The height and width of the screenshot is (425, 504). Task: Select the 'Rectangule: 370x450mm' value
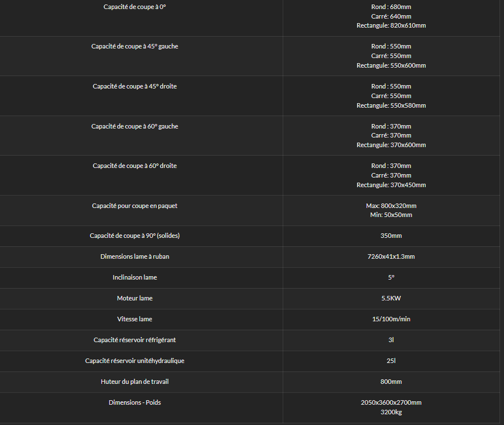coord(391,185)
